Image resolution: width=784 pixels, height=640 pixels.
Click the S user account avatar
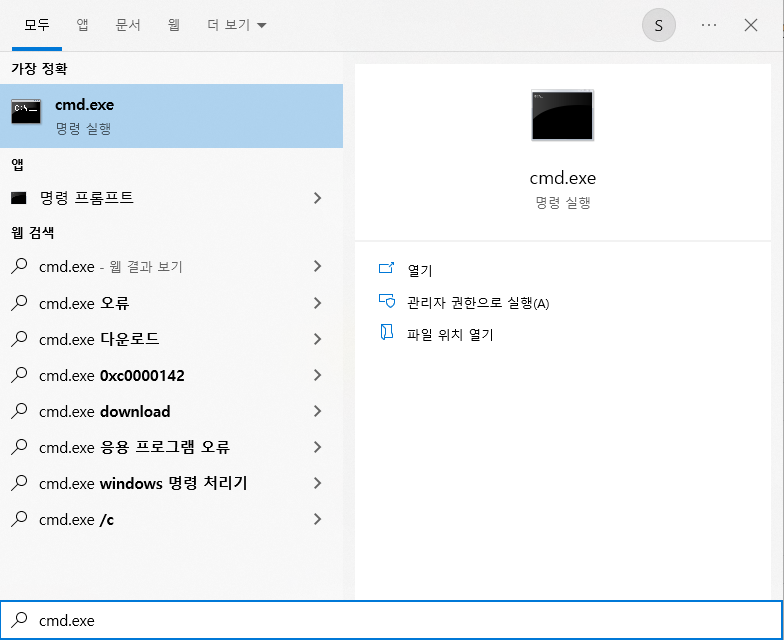(x=658, y=25)
